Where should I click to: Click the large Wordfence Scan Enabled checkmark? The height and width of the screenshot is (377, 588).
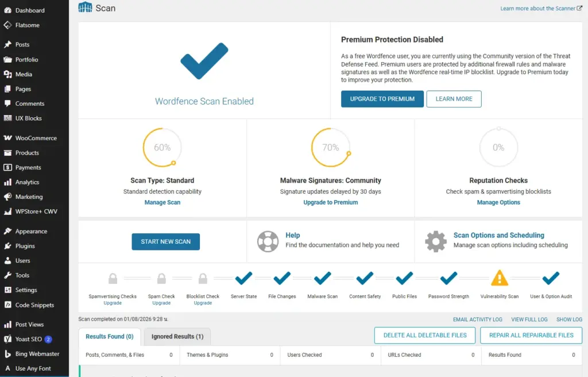[x=204, y=61]
